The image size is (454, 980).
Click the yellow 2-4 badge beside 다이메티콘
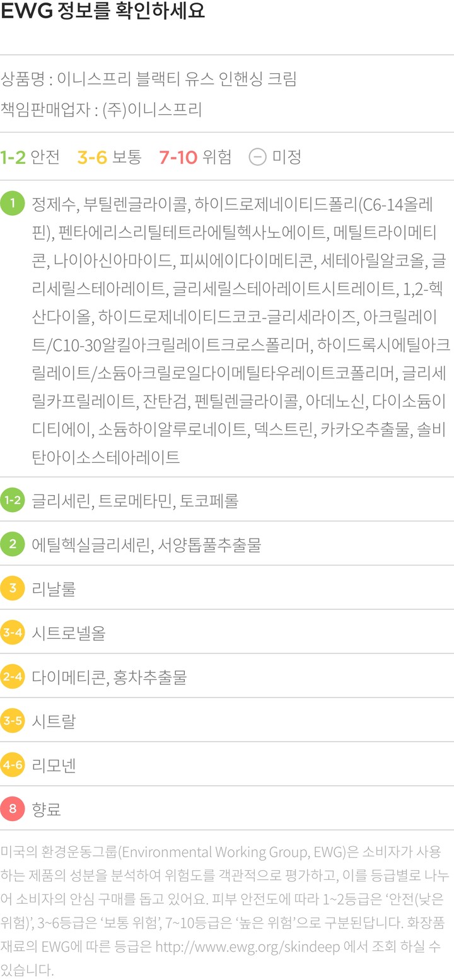tap(13, 677)
